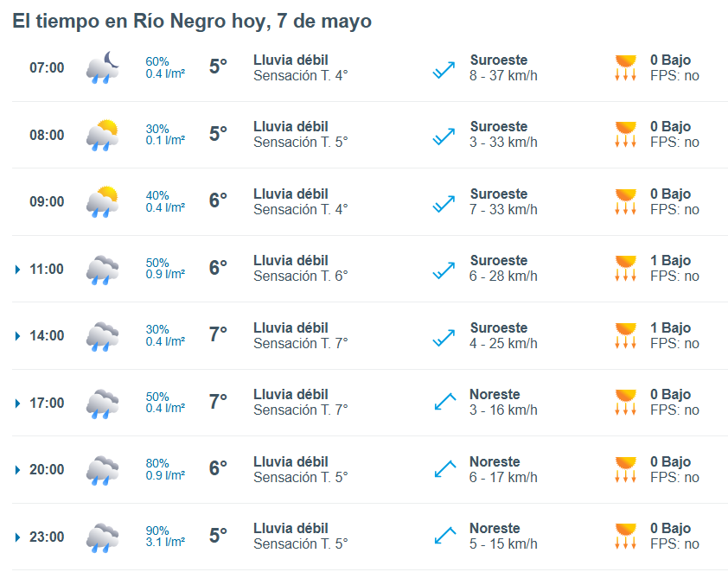
Task: Click the 1 Bajo UV label at 14:00
Action: pos(670,327)
